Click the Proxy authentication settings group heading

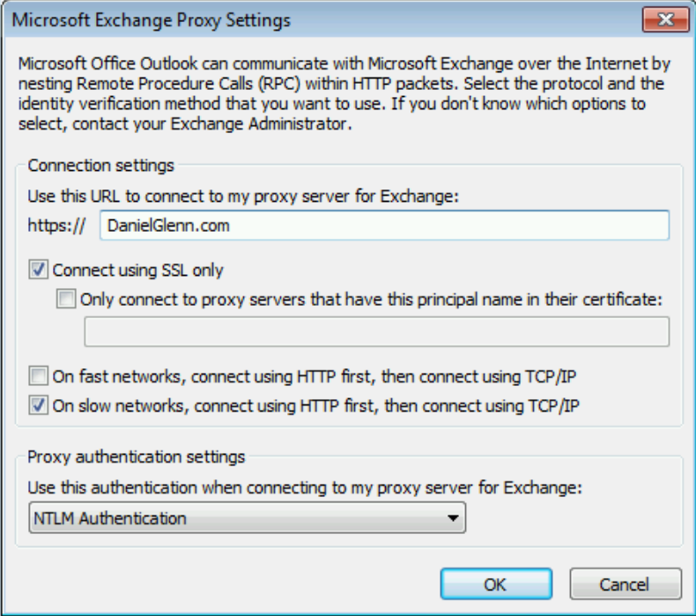(x=137, y=457)
